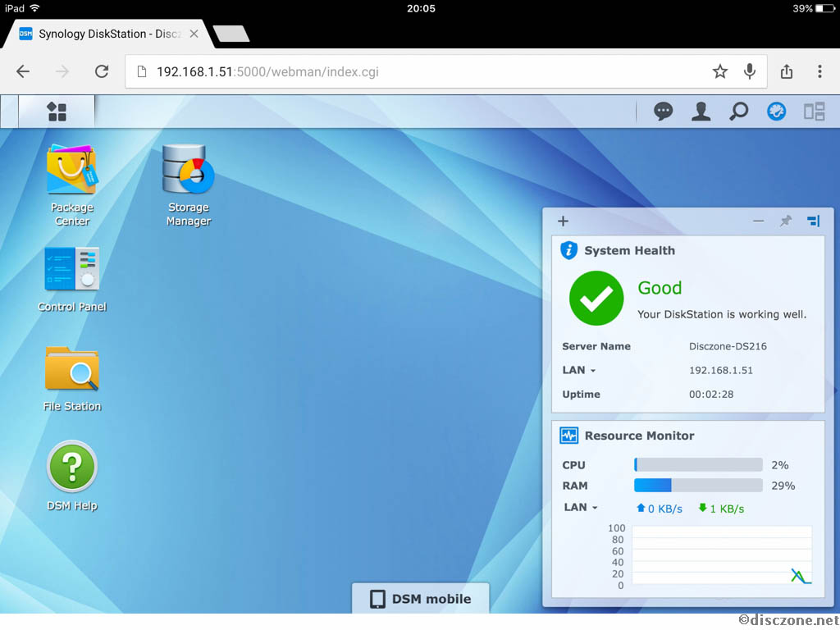Click the Resource Monitor pulse icon

tap(569, 436)
